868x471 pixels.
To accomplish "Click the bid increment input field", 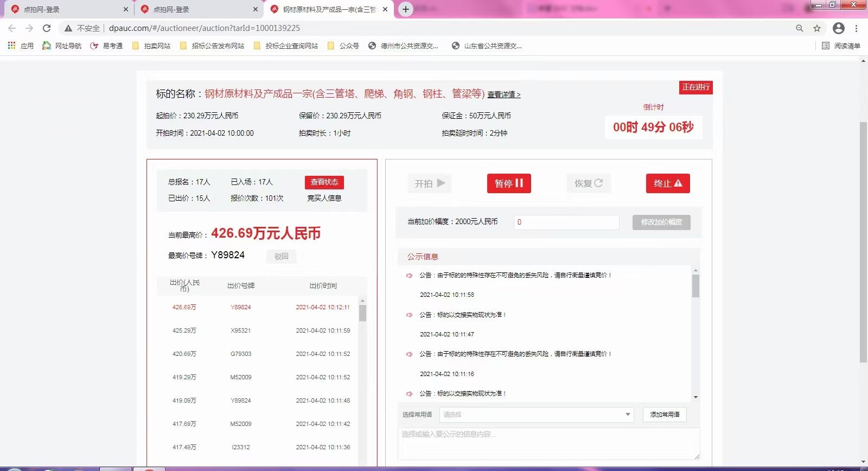I will tap(566, 222).
